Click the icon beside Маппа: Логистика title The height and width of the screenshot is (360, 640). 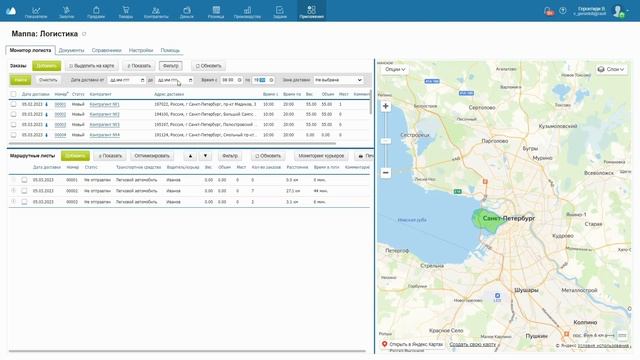84,34
